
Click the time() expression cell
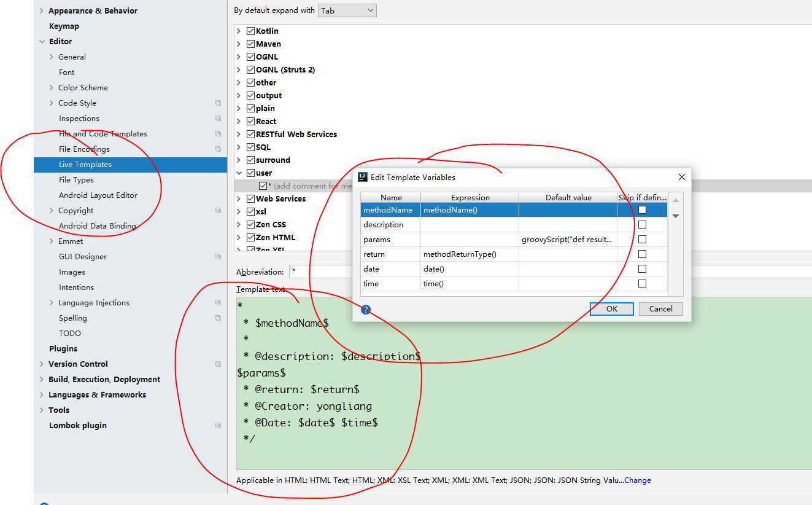470,284
